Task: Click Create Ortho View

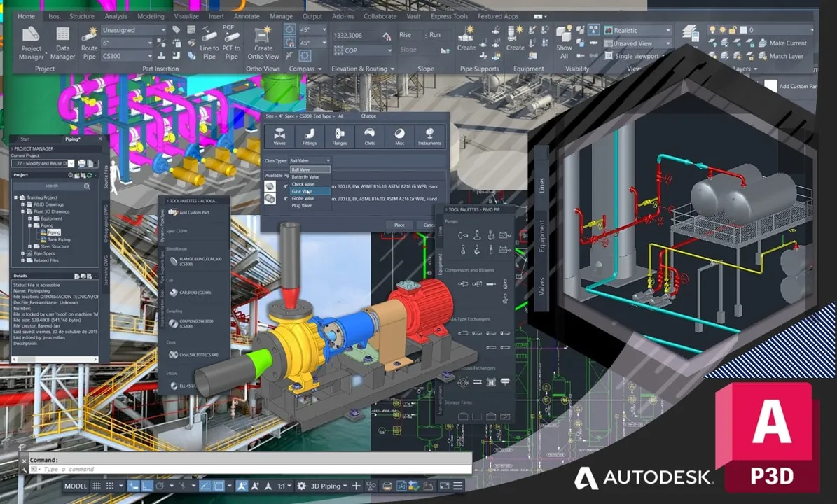Action: (263, 43)
